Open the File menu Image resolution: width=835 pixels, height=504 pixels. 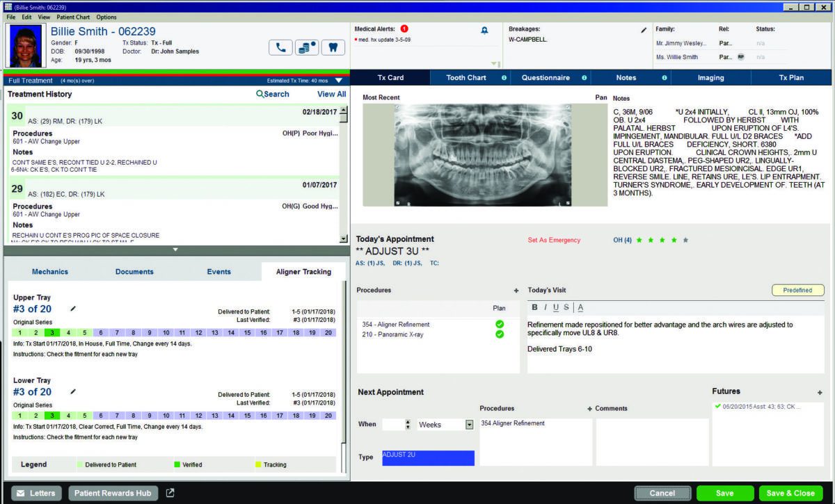(11, 17)
